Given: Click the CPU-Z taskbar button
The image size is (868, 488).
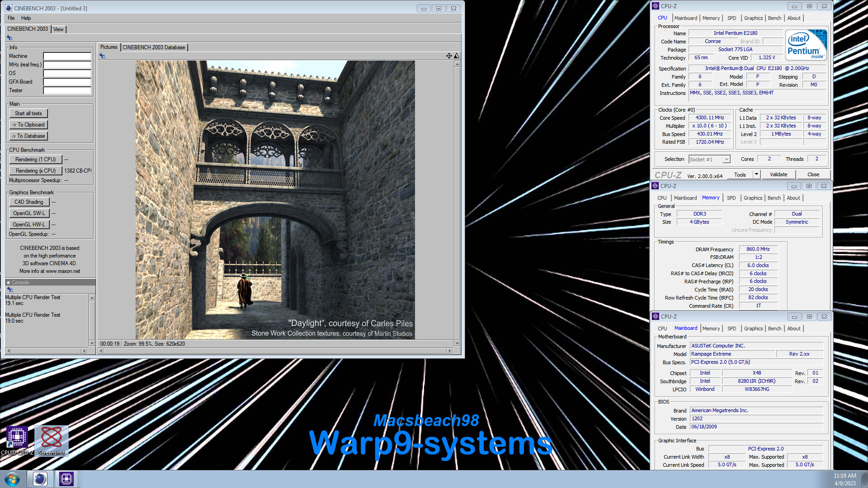Looking at the screenshot, I should coord(66,479).
